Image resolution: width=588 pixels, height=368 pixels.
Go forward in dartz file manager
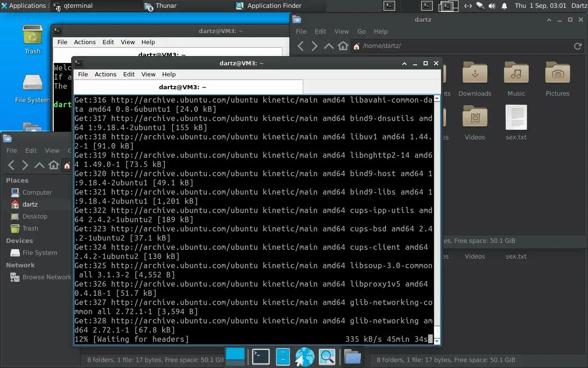point(315,46)
